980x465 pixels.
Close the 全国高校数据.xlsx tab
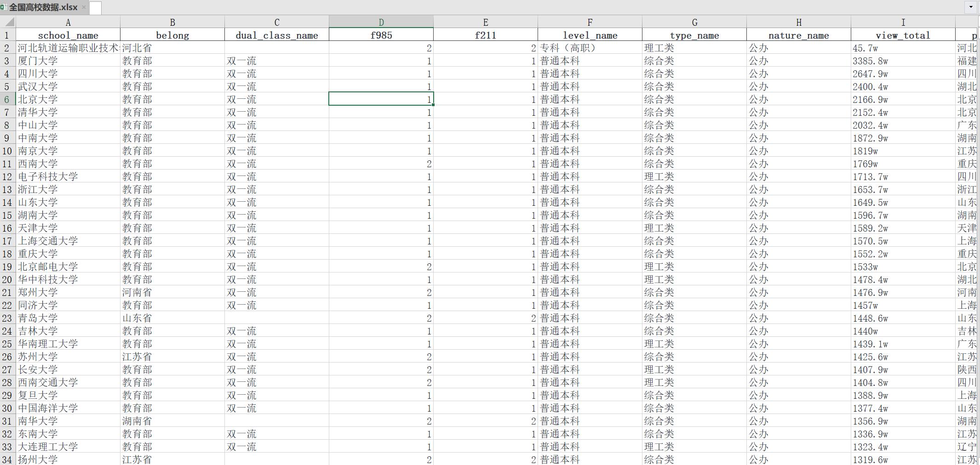click(84, 7)
